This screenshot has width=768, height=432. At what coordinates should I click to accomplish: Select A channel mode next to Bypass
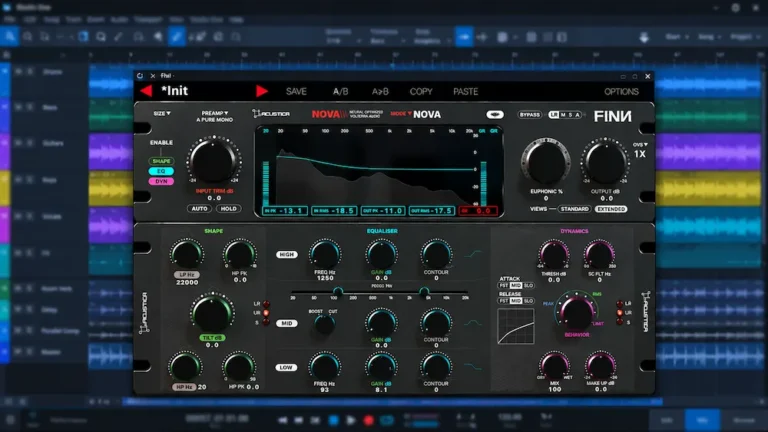click(x=578, y=115)
